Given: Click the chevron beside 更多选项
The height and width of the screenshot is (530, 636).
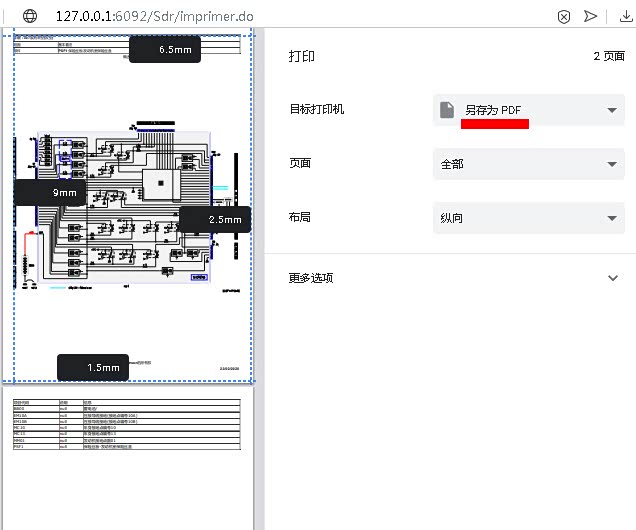Looking at the screenshot, I should 612,278.
